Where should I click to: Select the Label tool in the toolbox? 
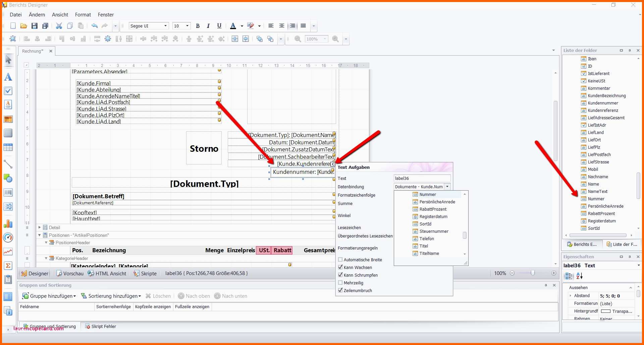(8, 77)
